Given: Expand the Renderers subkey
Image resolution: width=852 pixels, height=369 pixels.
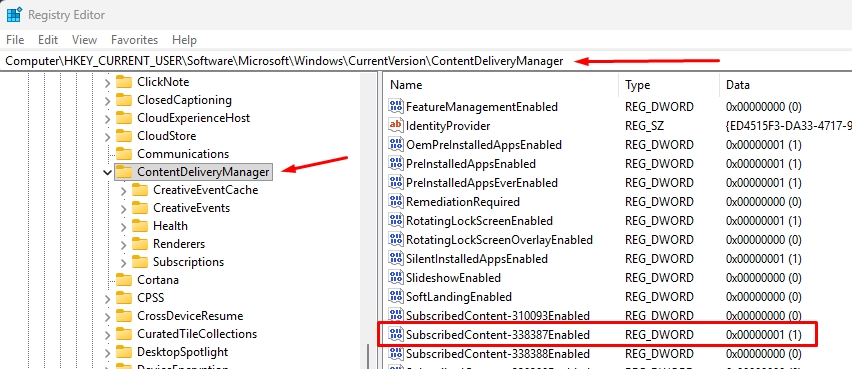Looking at the screenshot, I should point(123,244).
